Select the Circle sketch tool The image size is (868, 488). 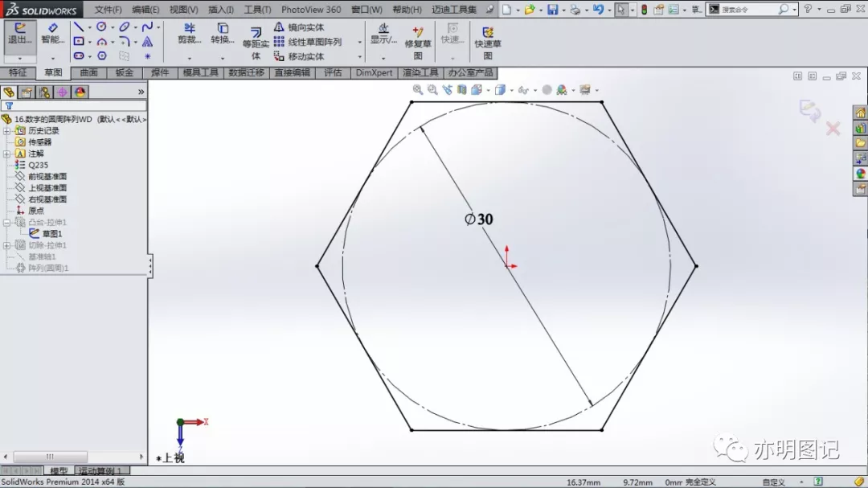[101, 27]
